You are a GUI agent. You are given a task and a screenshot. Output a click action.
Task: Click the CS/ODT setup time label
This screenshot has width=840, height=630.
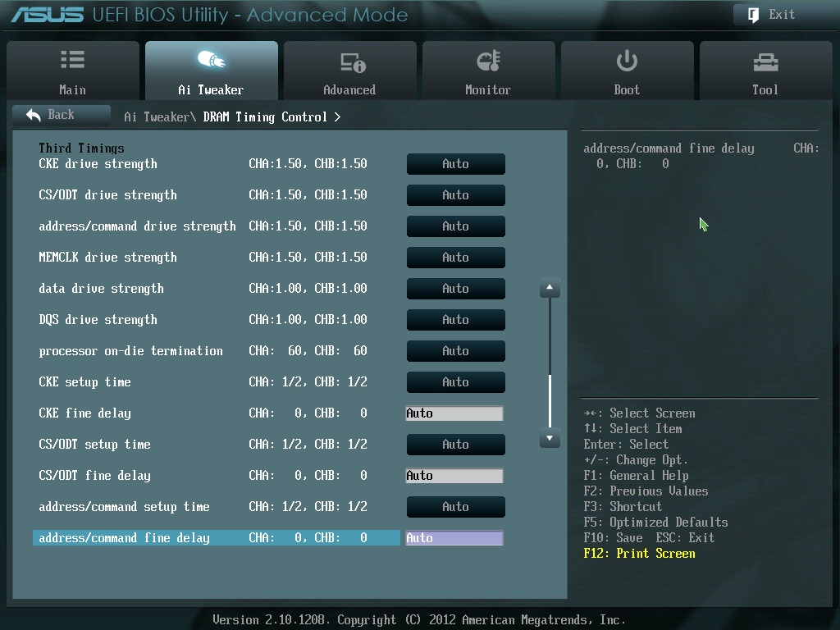(95, 445)
